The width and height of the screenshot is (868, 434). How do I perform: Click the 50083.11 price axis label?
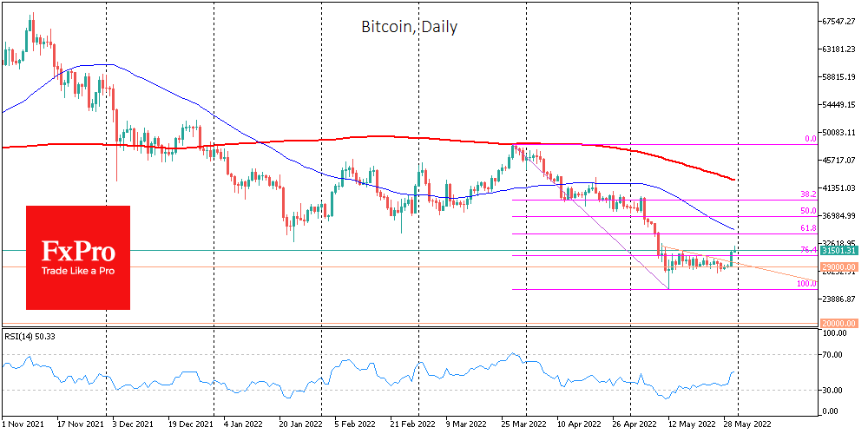coord(841,132)
